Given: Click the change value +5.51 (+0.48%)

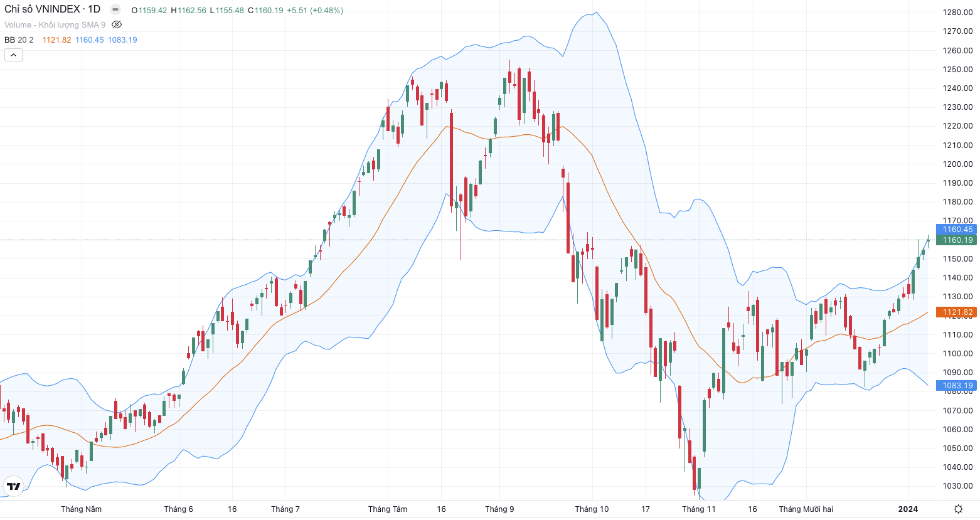Looking at the screenshot, I should coord(315,11).
